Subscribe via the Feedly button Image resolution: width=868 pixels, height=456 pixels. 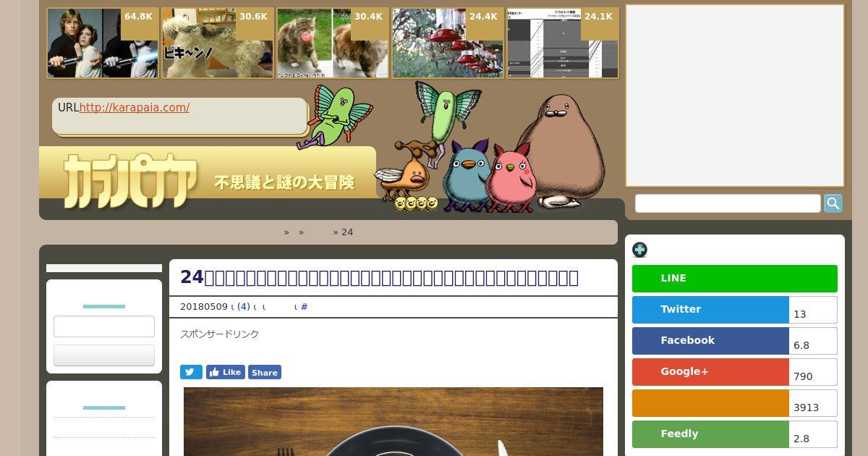(x=710, y=434)
